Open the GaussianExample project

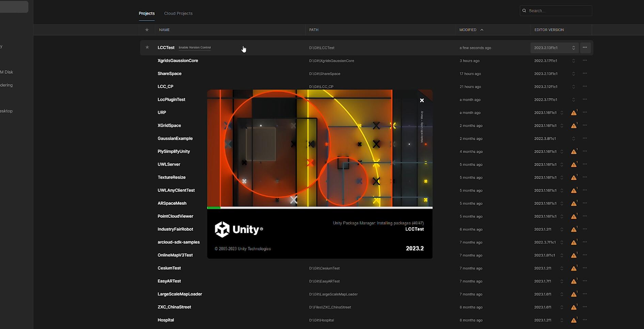tap(175, 138)
